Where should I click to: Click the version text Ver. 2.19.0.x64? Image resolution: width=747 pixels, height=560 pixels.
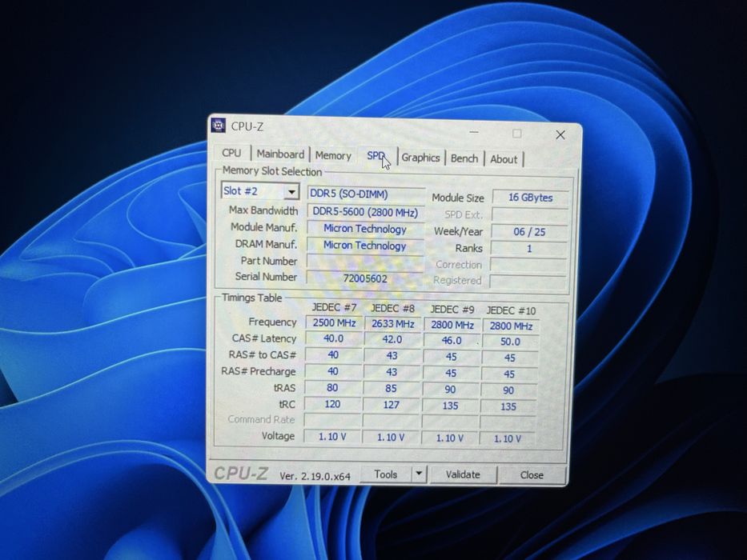[315, 476]
